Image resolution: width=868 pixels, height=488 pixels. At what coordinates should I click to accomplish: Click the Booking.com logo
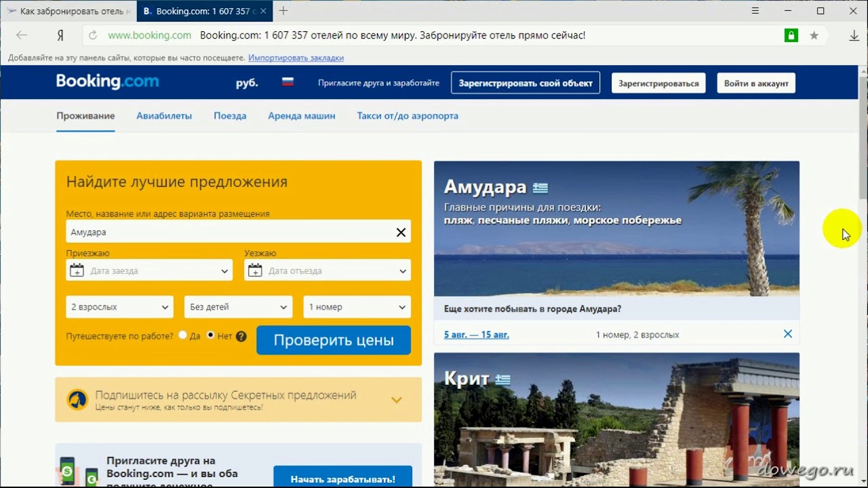click(107, 82)
